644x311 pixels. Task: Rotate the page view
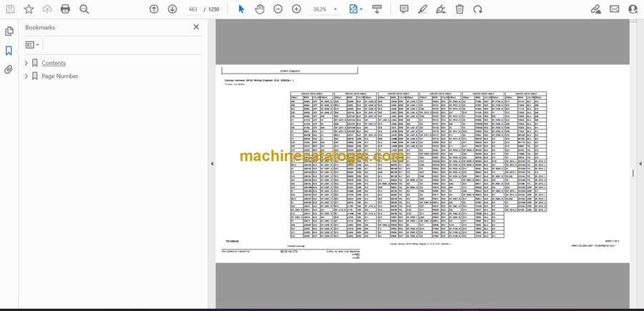(x=478, y=9)
